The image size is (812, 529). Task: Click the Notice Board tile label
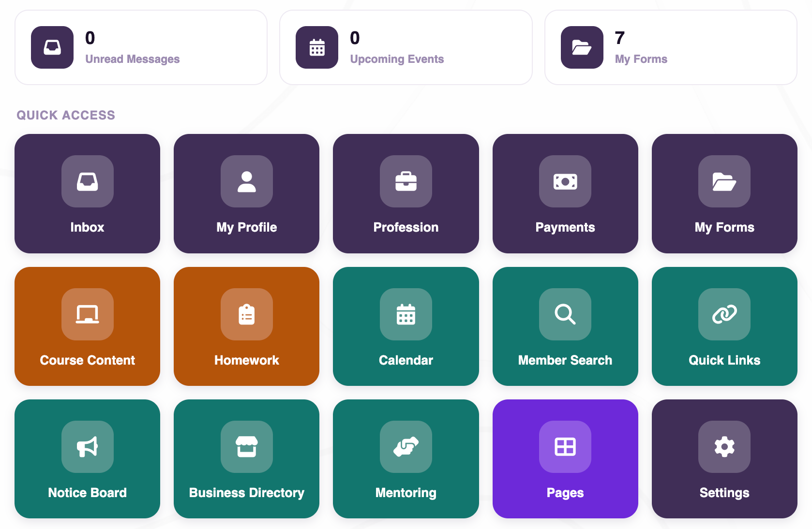point(88,493)
